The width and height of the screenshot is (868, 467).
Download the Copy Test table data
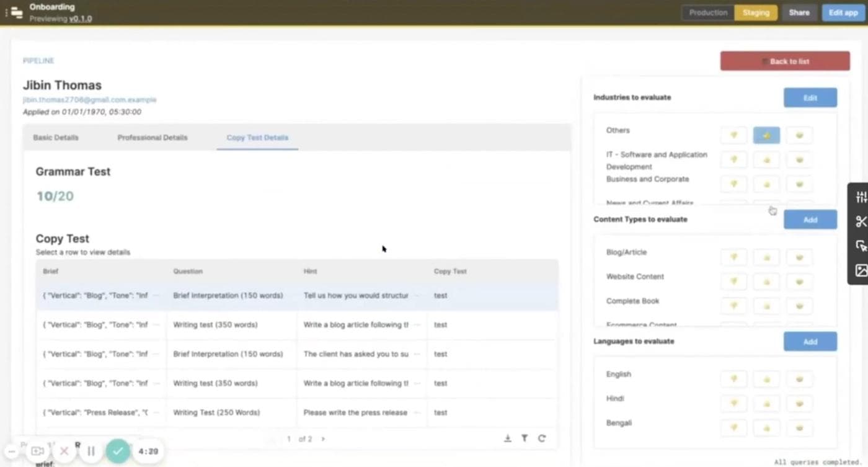507,438
